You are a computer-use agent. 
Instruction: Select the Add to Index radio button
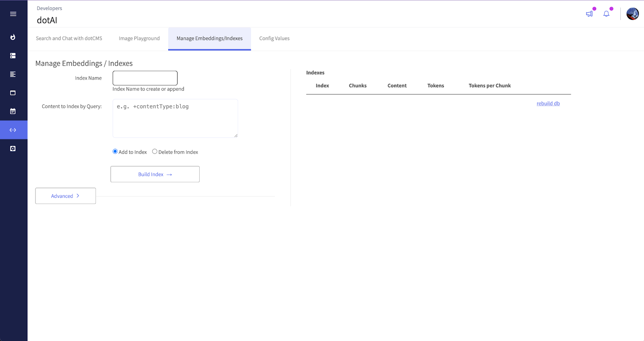(x=115, y=152)
